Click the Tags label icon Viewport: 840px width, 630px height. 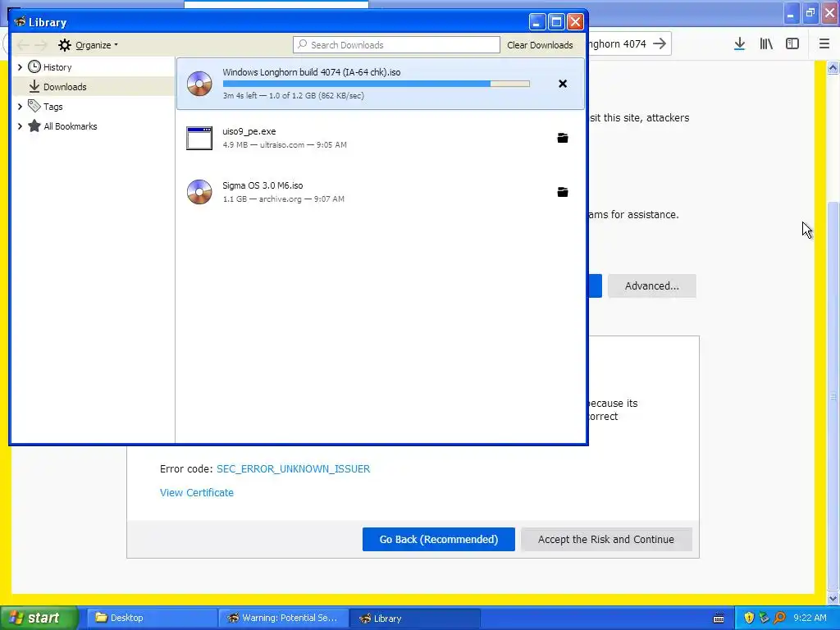pos(34,106)
